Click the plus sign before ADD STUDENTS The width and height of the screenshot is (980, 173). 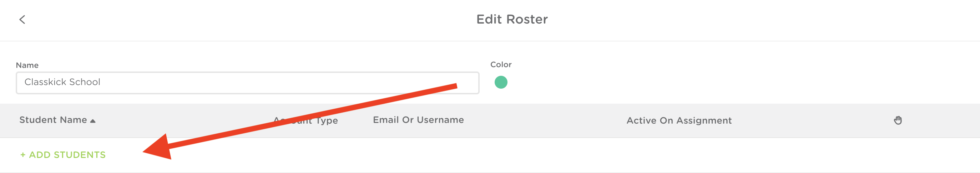23,155
